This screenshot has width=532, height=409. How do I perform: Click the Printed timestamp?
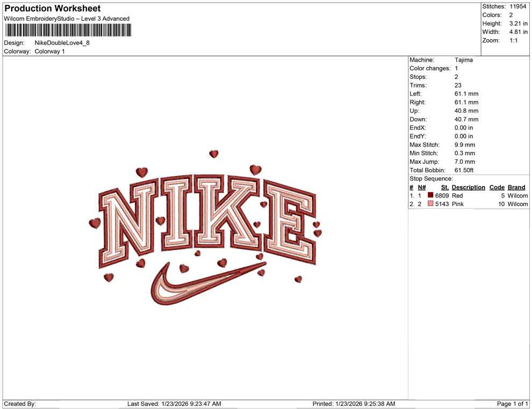(355, 403)
